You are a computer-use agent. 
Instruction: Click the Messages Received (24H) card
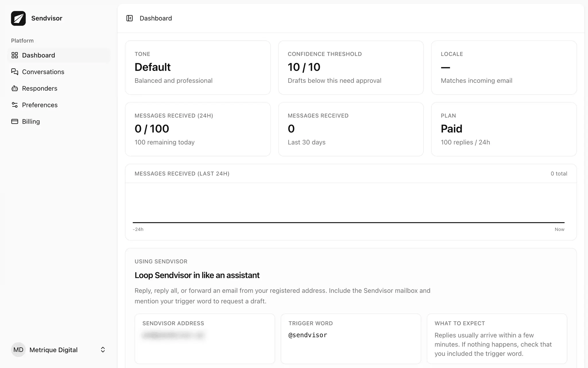tap(198, 129)
